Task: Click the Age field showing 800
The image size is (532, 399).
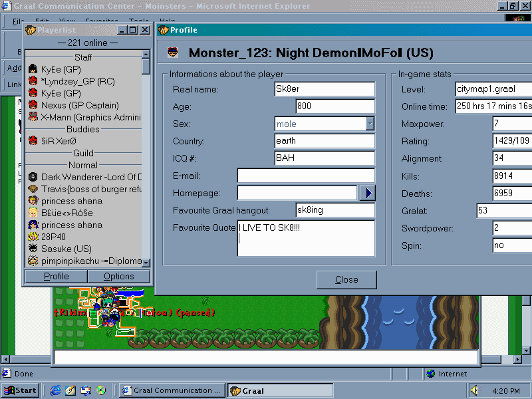Action: 335,106
